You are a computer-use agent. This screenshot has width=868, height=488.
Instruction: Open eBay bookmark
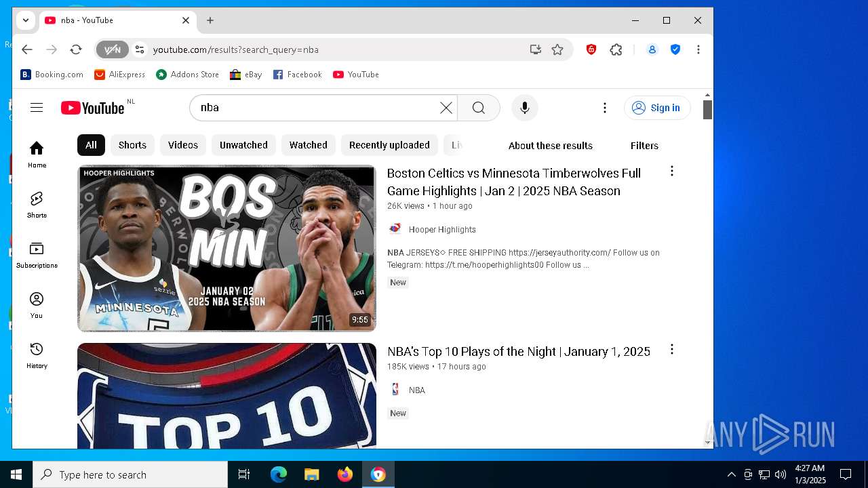pyautogui.click(x=246, y=75)
